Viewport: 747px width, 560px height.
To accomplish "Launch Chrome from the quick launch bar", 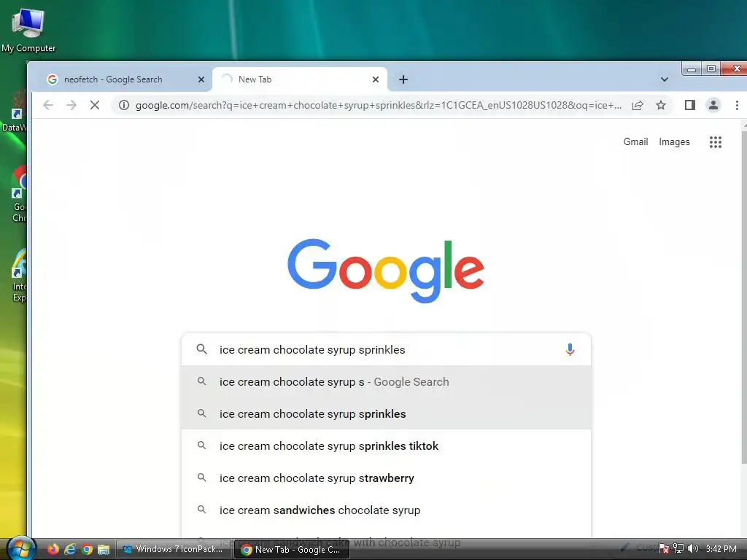I will (87, 549).
